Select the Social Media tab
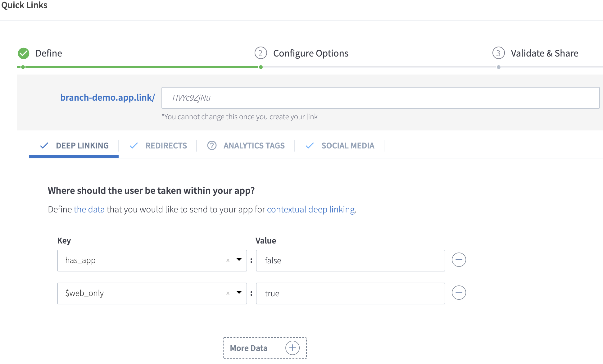Image resolution: width=603 pixels, height=364 pixels. point(340,146)
